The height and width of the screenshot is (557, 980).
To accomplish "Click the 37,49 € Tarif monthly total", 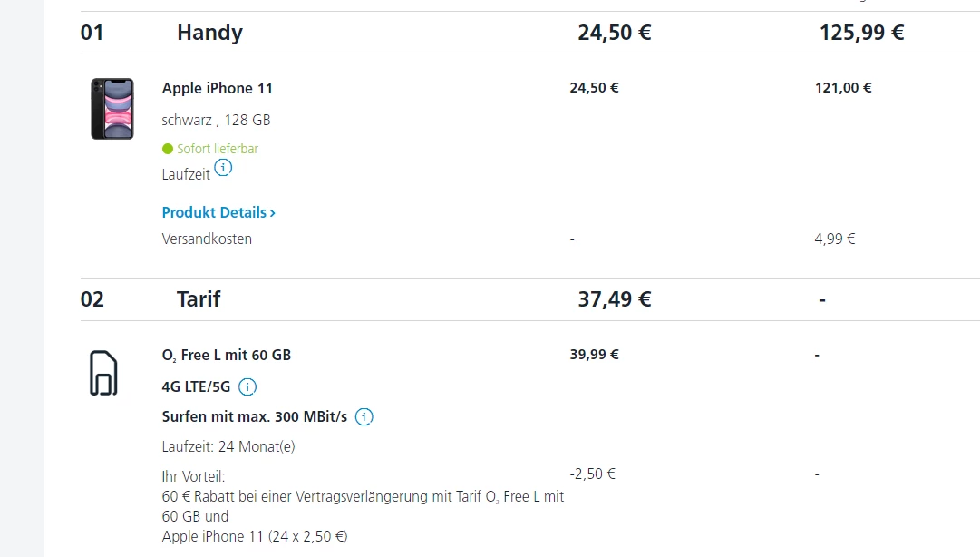I will 615,298.
